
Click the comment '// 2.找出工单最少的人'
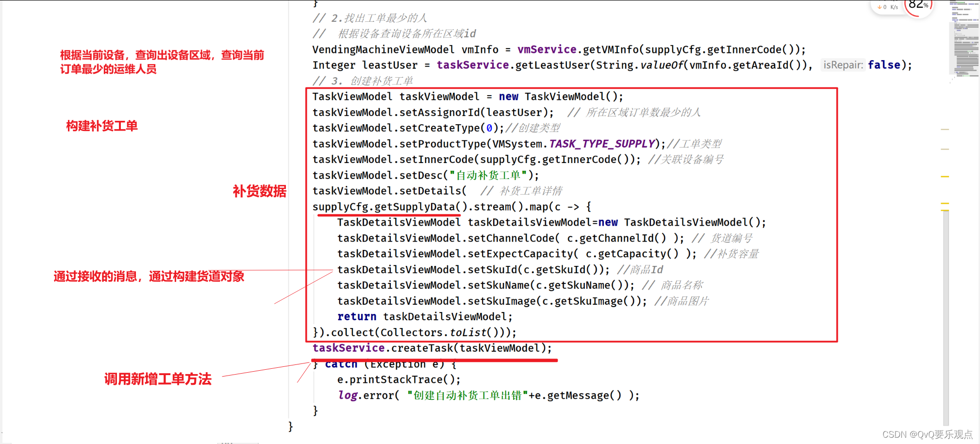370,18
